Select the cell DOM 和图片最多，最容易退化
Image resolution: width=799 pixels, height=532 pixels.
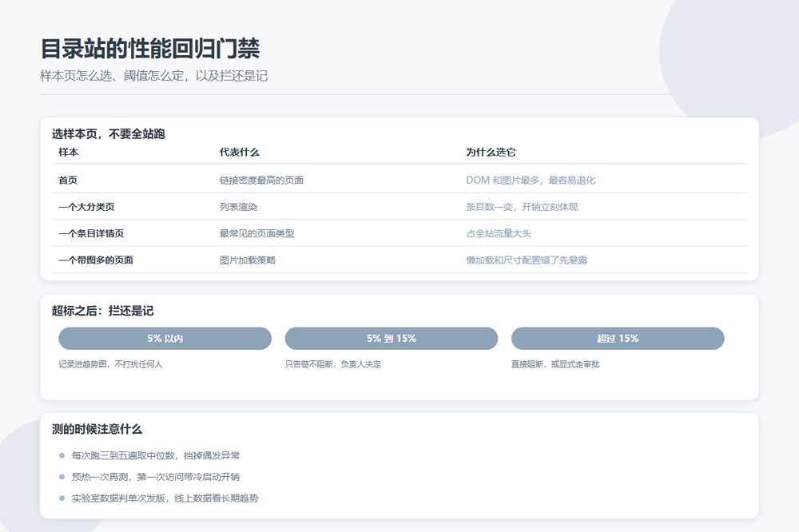coord(531,180)
